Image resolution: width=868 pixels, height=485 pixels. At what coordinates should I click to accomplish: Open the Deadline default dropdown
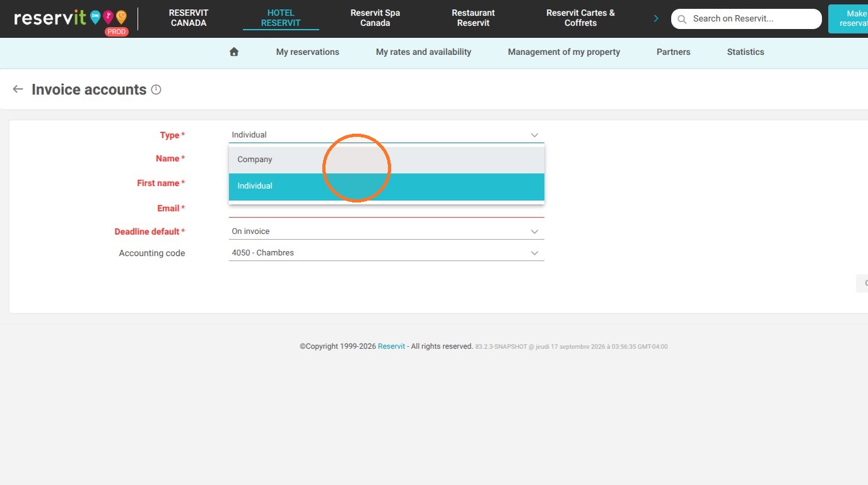pos(386,231)
